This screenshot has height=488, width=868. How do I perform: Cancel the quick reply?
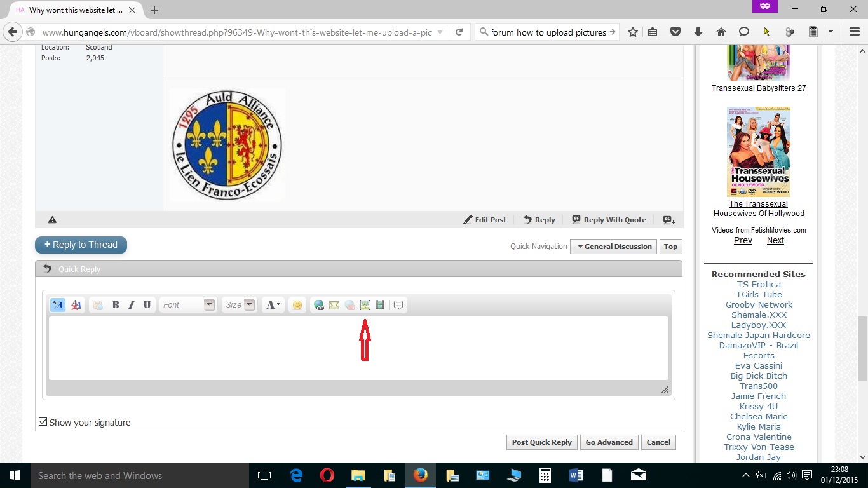click(658, 442)
